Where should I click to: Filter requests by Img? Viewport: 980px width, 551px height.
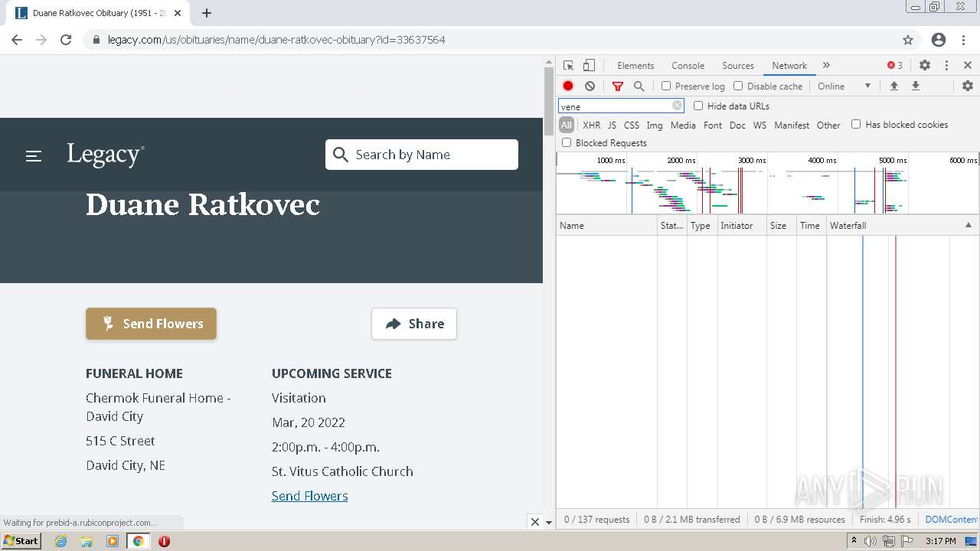pyautogui.click(x=655, y=125)
